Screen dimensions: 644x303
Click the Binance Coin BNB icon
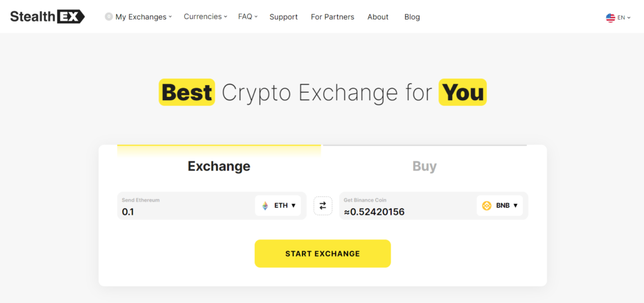click(x=487, y=205)
